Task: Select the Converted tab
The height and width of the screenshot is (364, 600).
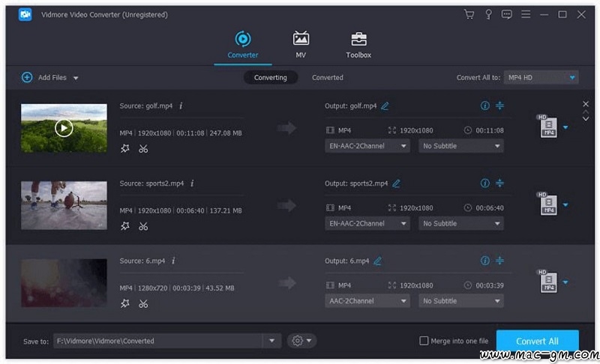Action: (x=328, y=78)
